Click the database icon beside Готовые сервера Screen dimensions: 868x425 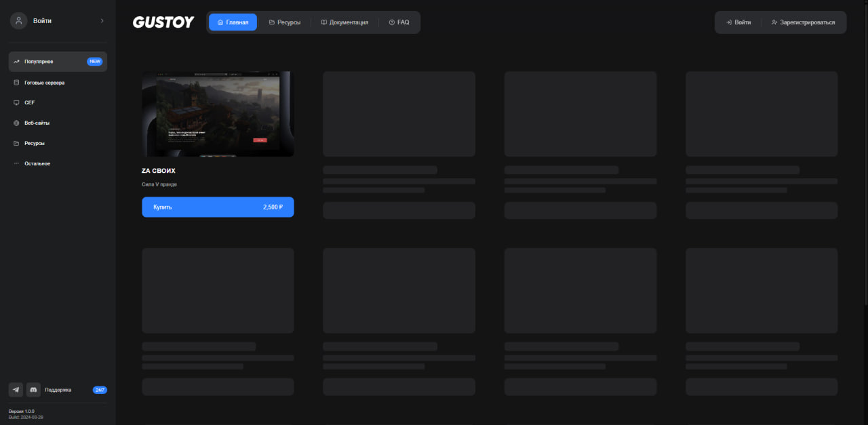click(x=17, y=83)
